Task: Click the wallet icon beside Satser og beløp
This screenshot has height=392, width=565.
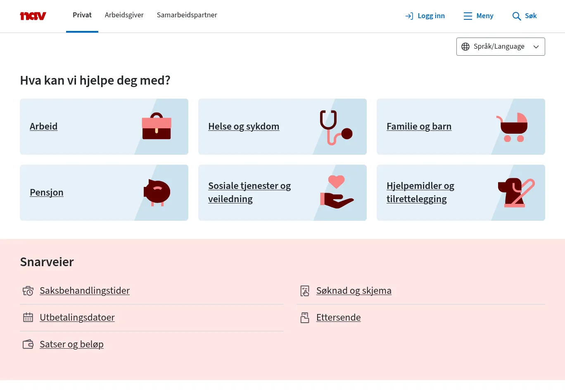Action: point(28,344)
